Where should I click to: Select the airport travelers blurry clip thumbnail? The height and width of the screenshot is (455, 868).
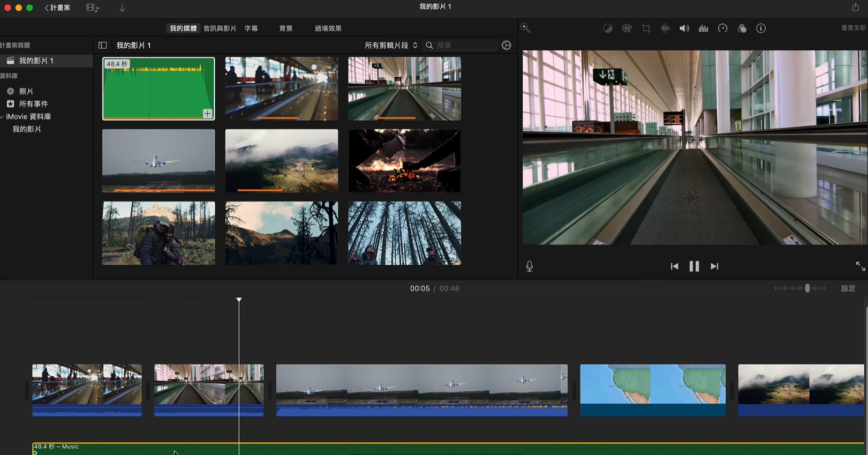pyautogui.click(x=282, y=88)
